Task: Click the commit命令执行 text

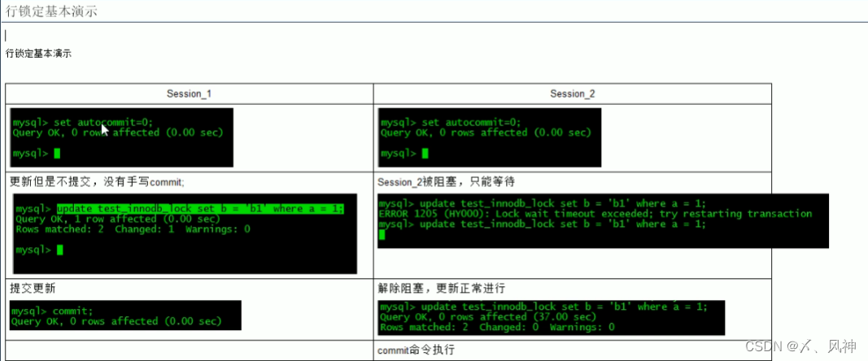Action: [x=417, y=350]
